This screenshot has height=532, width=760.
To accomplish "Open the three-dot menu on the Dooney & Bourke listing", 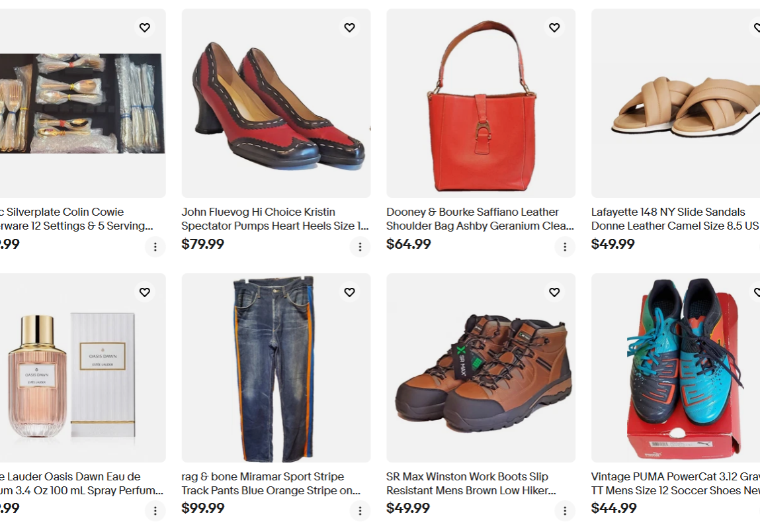I will pos(566,246).
